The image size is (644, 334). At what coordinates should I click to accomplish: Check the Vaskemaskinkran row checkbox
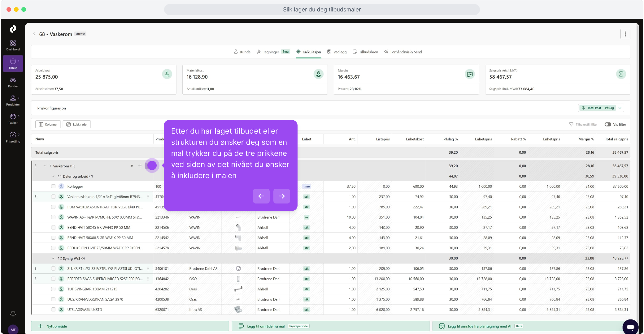tap(53, 197)
